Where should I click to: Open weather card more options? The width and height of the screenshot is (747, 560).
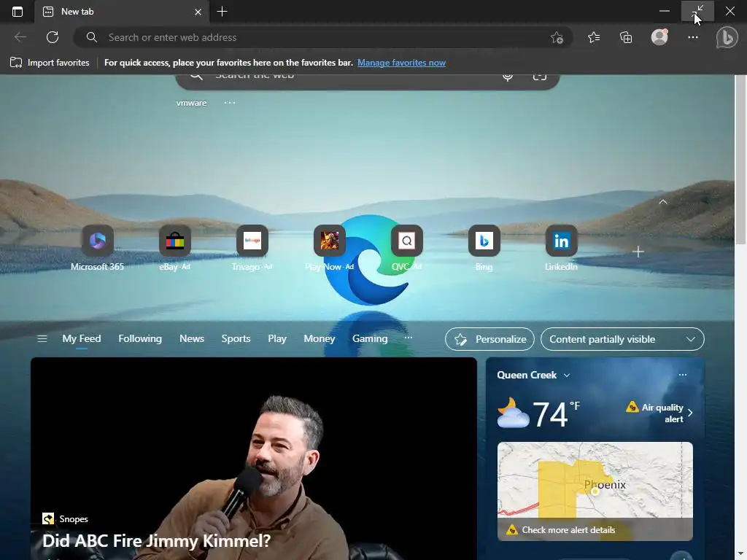(x=683, y=375)
